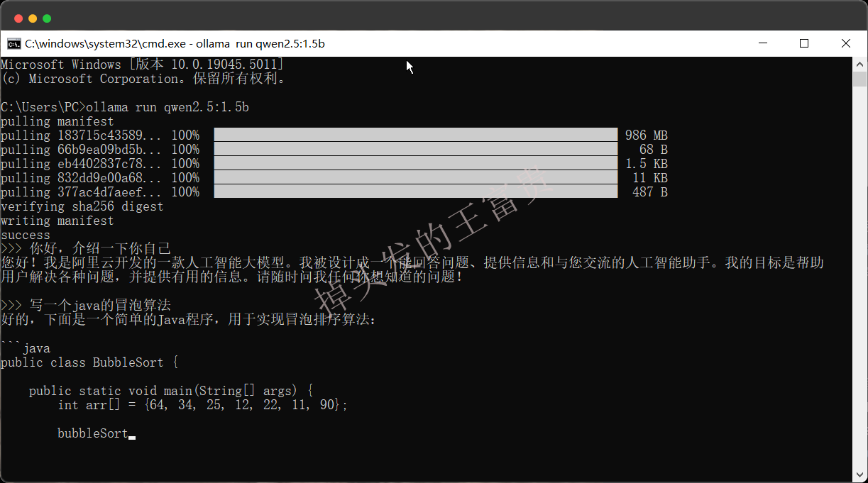Click the "success" line
Viewport: 868px width, 483px height.
(26, 235)
